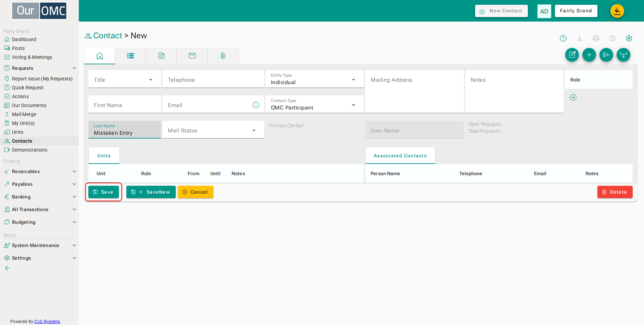Click the green edit pencil round button
Image resolution: width=644 pixels, height=325 pixels.
(x=572, y=55)
